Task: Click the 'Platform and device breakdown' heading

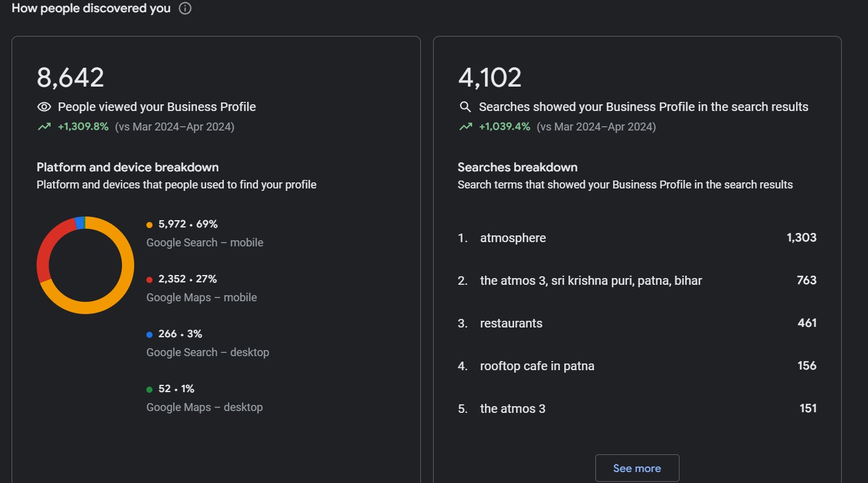Action: [x=127, y=167]
